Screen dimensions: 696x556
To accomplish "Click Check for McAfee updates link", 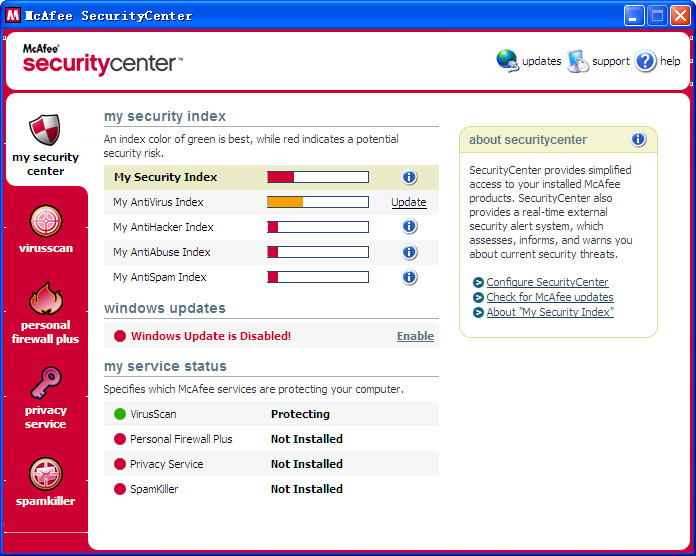I will 550,298.
